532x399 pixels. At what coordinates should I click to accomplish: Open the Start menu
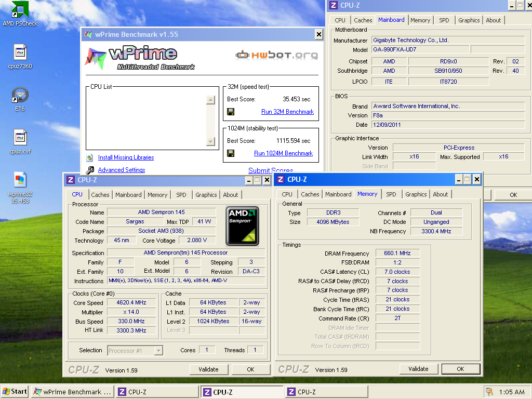(x=15, y=392)
